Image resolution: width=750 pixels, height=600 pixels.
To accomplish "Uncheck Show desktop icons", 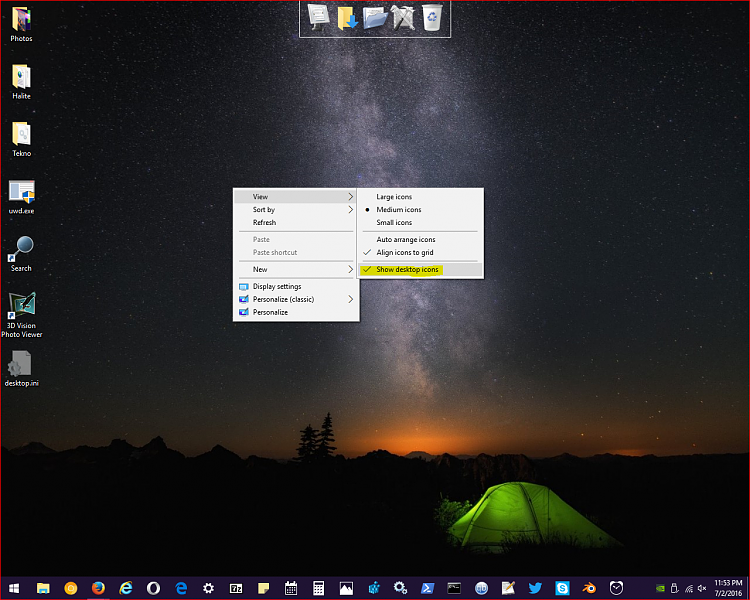I will 420,269.
